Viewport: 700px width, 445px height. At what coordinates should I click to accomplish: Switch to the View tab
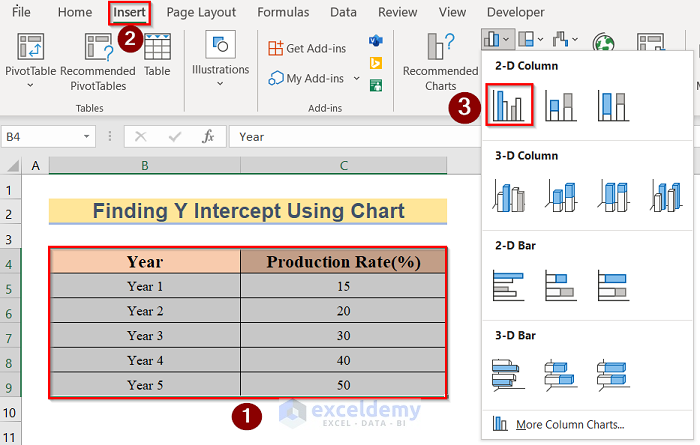tap(452, 12)
